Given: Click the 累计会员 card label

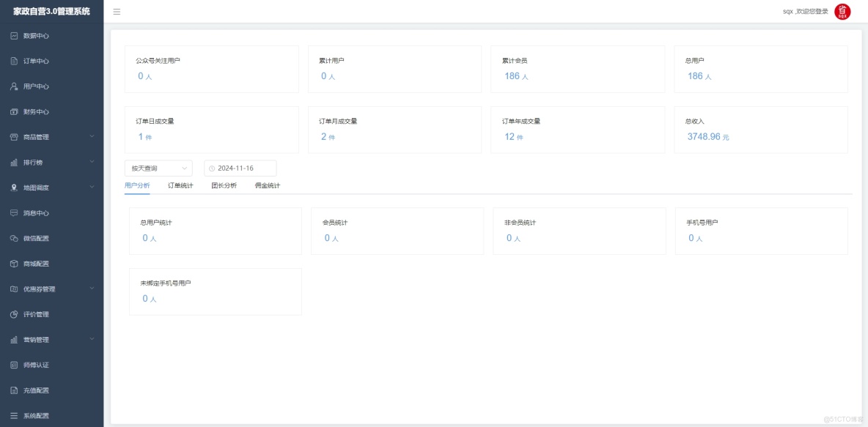Looking at the screenshot, I should (515, 61).
